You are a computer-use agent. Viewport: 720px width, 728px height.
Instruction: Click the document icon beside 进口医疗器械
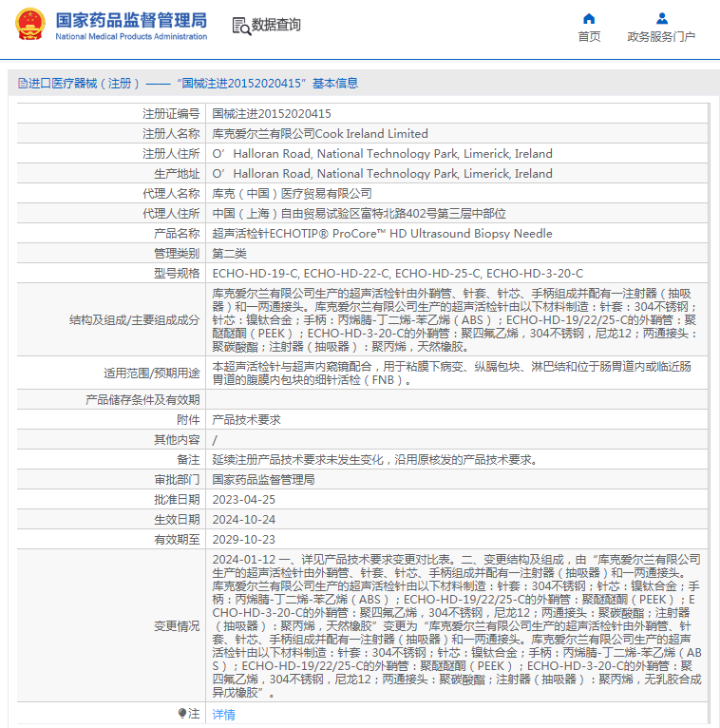coord(22,84)
